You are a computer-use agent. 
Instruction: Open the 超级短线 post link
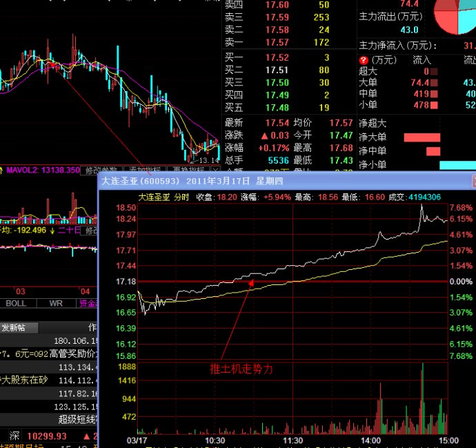[x=76, y=418]
